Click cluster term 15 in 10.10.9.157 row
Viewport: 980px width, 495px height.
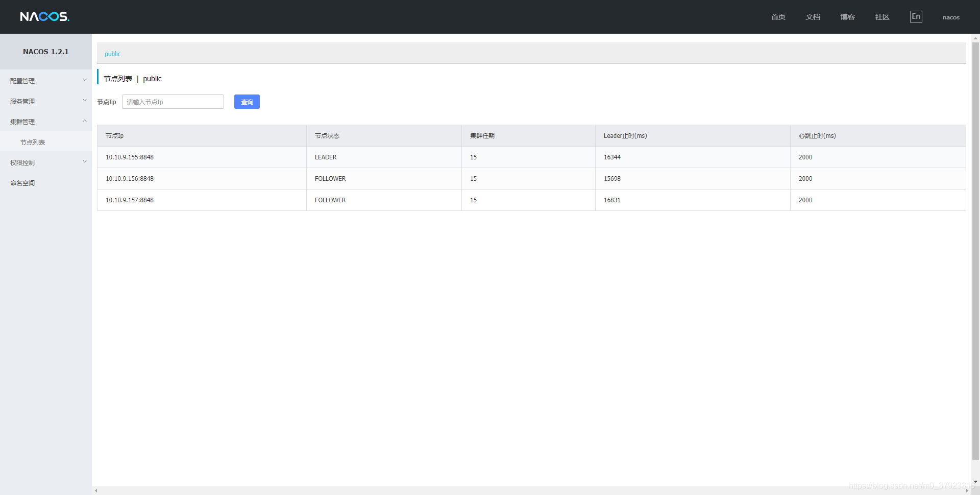(473, 200)
